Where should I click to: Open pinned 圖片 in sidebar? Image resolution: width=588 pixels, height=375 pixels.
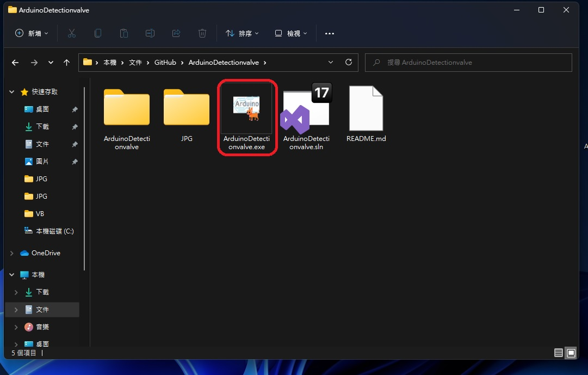[42, 162]
